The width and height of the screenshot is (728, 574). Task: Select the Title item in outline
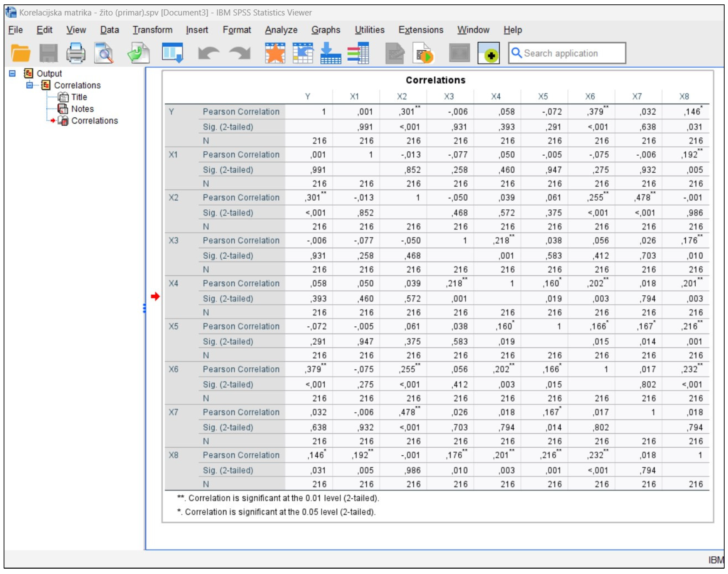(79, 97)
